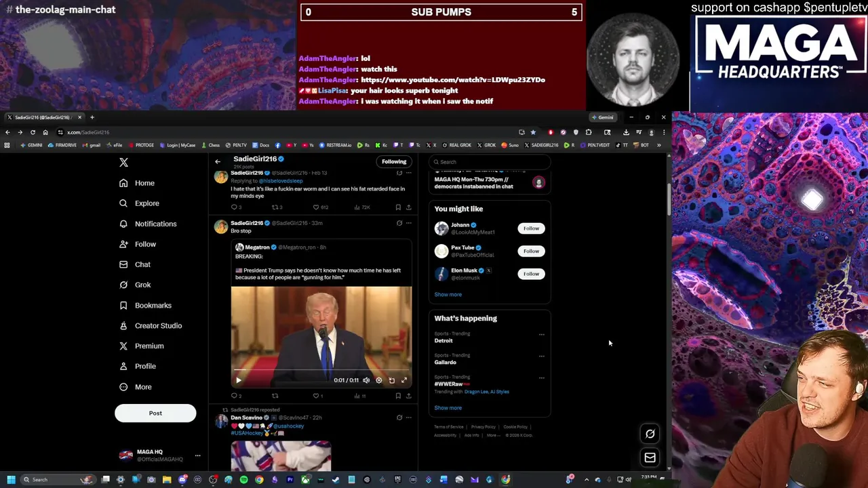The height and width of the screenshot is (488, 868).
Task: Bookmark this page with the star icon
Action: (x=533, y=132)
